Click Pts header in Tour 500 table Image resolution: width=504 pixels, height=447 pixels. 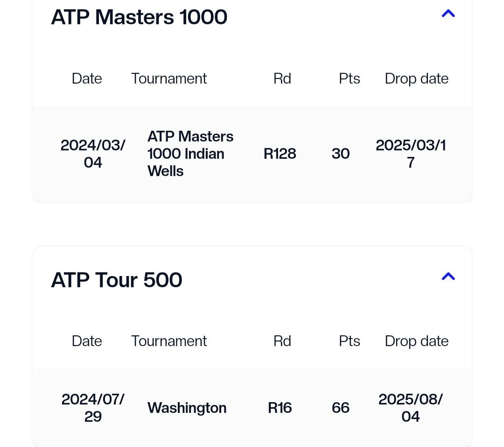(x=350, y=341)
